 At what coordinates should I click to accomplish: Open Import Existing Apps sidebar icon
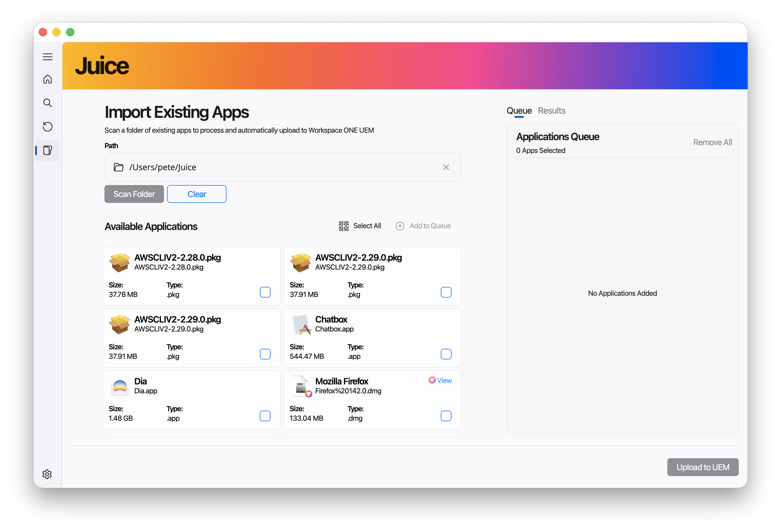click(47, 150)
